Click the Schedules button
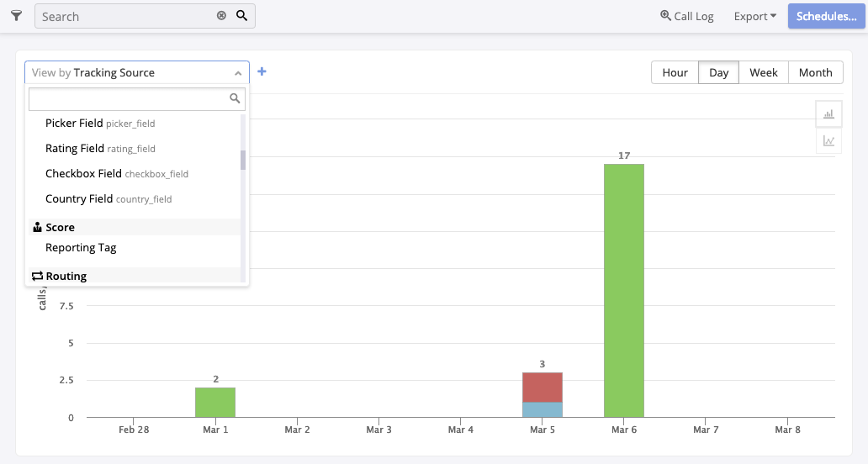The height and width of the screenshot is (464, 868). (826, 16)
